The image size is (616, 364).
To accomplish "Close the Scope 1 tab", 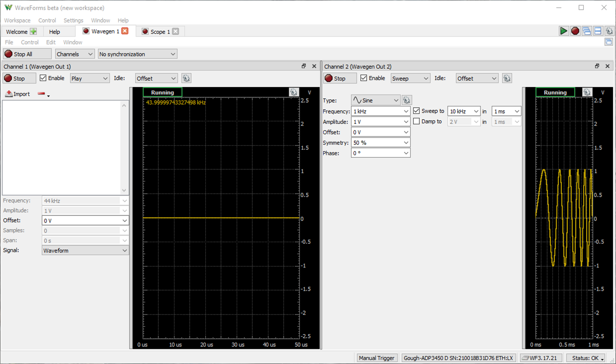I will (x=175, y=31).
